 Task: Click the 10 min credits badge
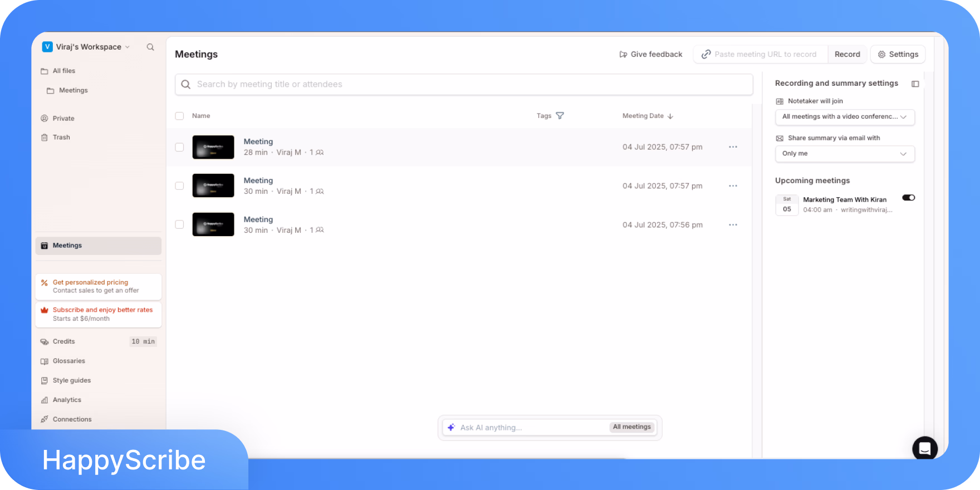coord(143,342)
